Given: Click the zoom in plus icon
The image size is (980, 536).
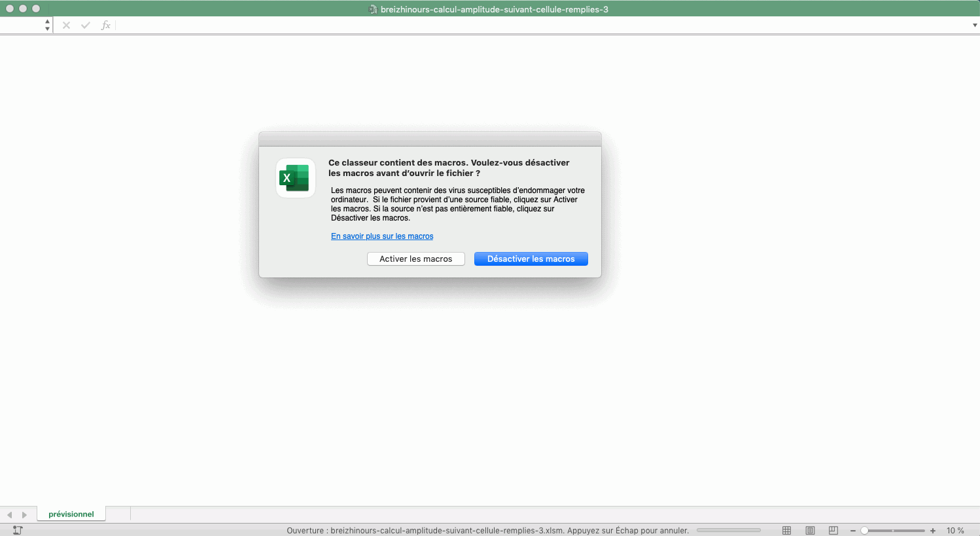Looking at the screenshot, I should tap(933, 531).
